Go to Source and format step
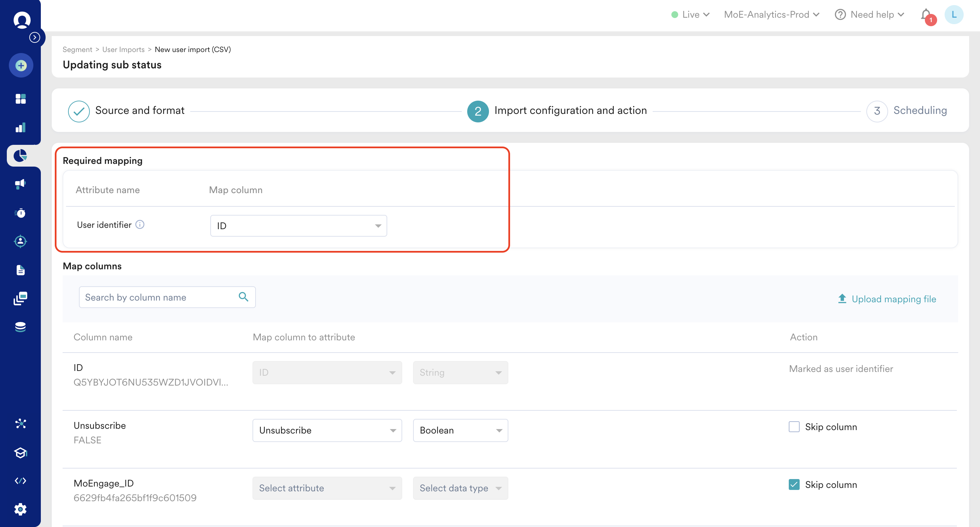Screen dimensions: 980x527 point(139,111)
